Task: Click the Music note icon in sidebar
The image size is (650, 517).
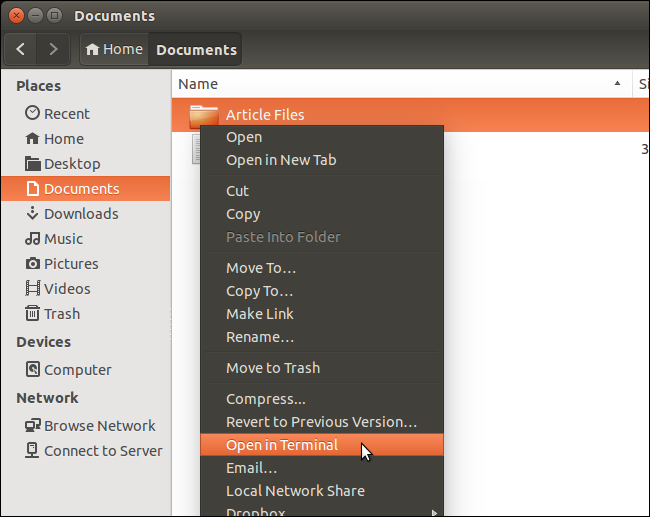Action: tap(33, 239)
